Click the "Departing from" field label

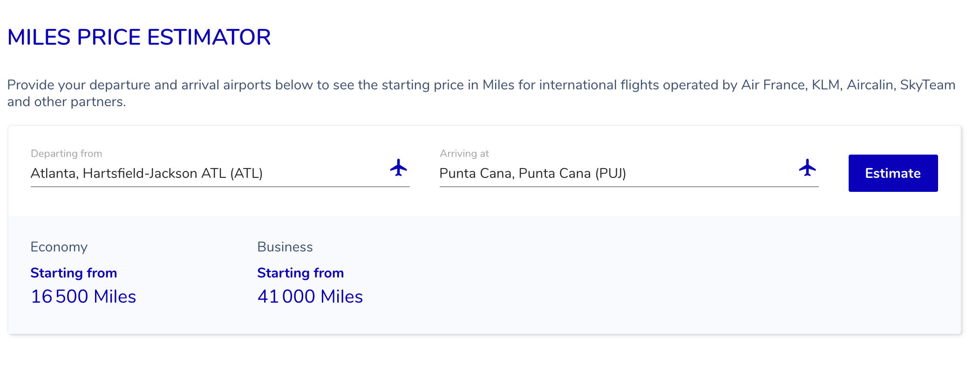coord(66,154)
